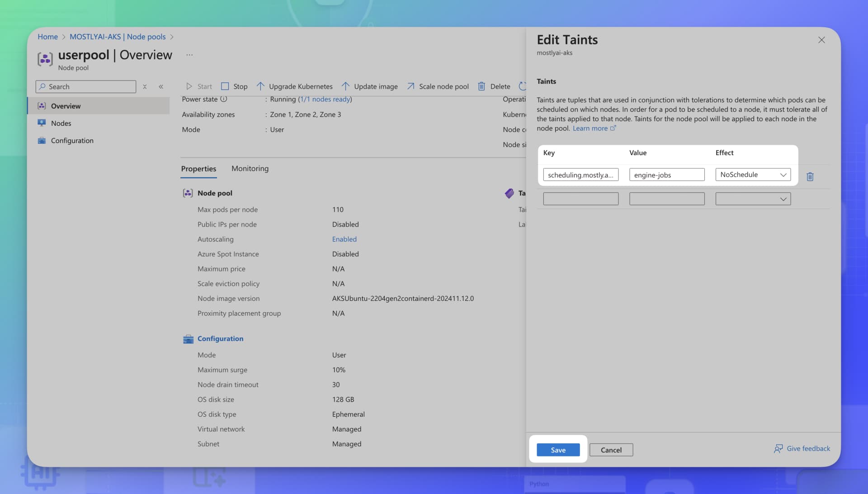Image resolution: width=868 pixels, height=494 pixels.
Task: Delete the taint row using the trash icon
Action: click(810, 176)
